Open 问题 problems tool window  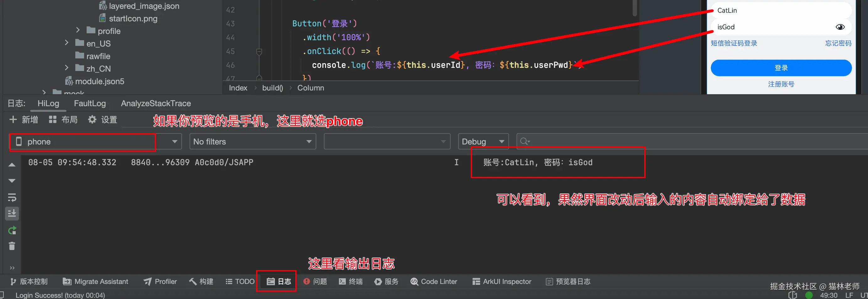tap(315, 281)
